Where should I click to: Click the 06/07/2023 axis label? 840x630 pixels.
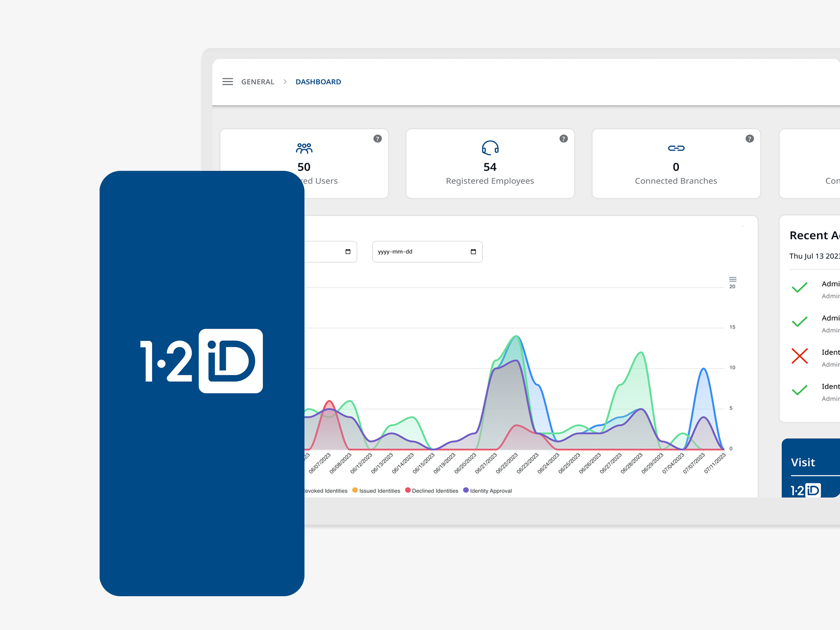pos(320,463)
